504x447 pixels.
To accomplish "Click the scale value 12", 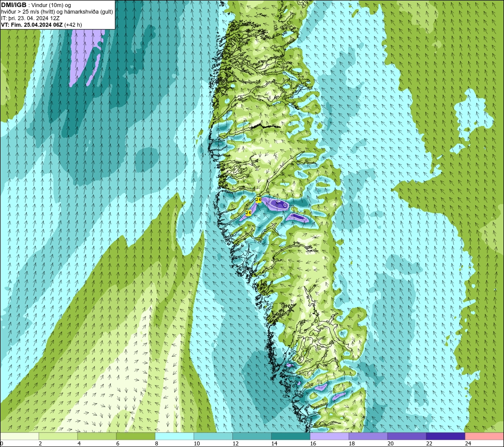I will pos(235,443).
